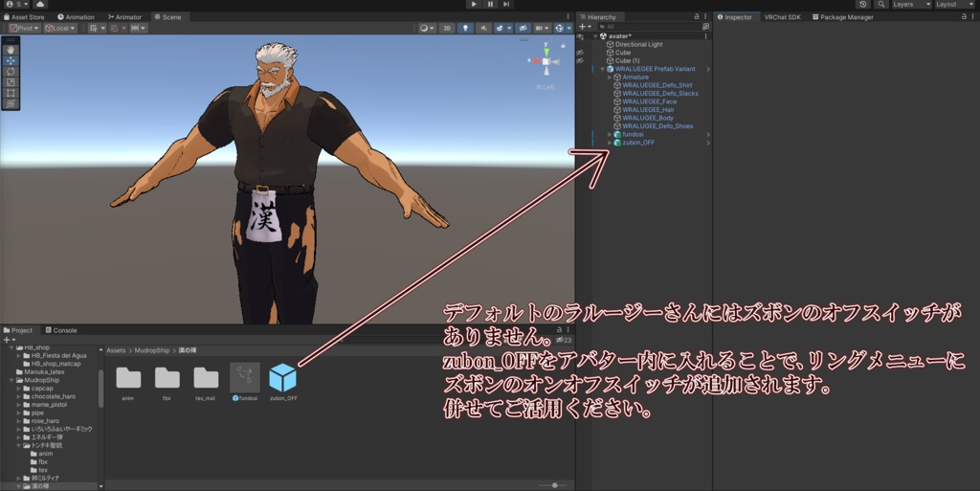
Task: Open the avater scene options menu
Action: tap(706, 36)
